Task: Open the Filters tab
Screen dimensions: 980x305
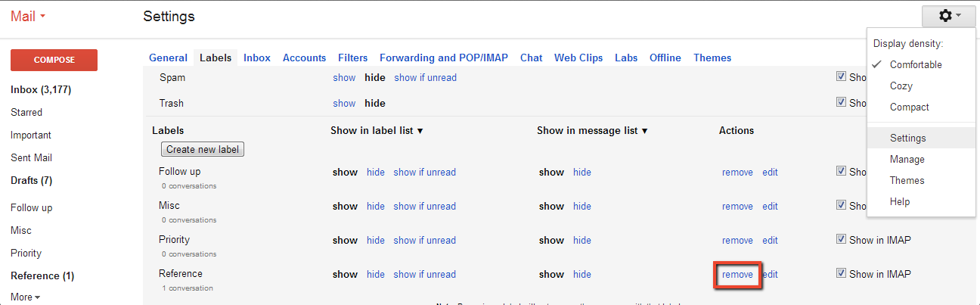Action: pyautogui.click(x=353, y=58)
